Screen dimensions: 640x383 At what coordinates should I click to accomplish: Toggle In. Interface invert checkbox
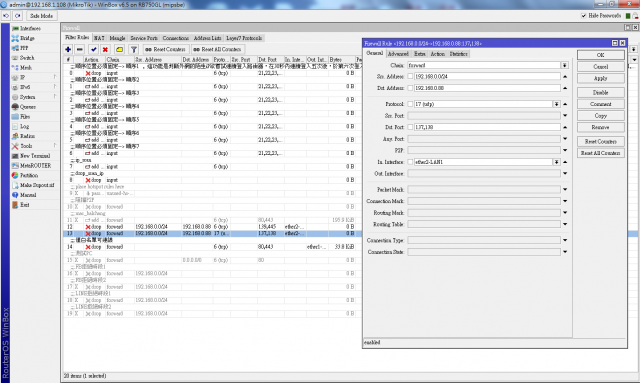410,162
